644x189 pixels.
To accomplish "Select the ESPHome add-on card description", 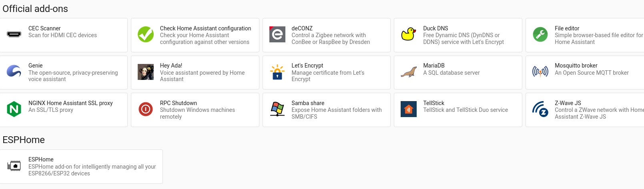I will point(92,170).
